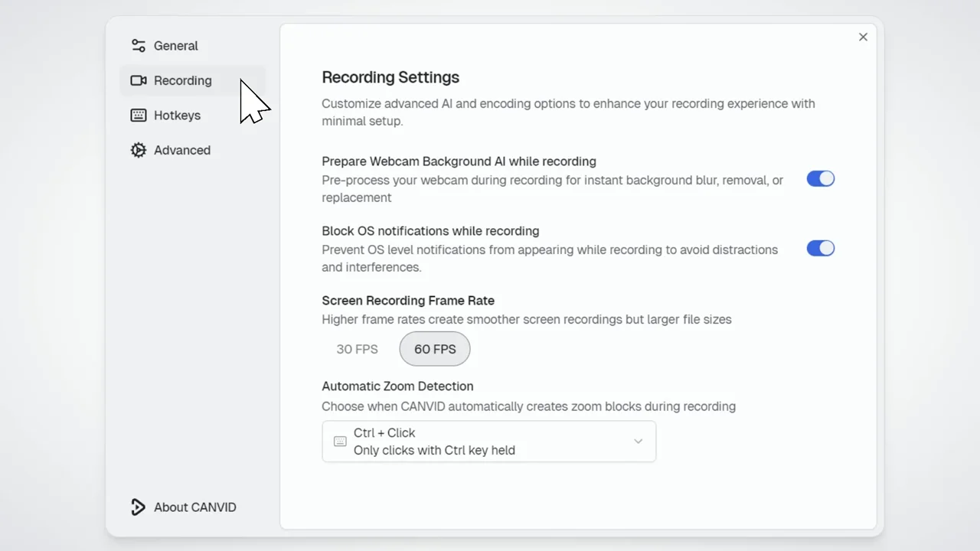Click the keyboard icon inside the zoom dropdown
The image size is (980, 551).
tap(339, 442)
